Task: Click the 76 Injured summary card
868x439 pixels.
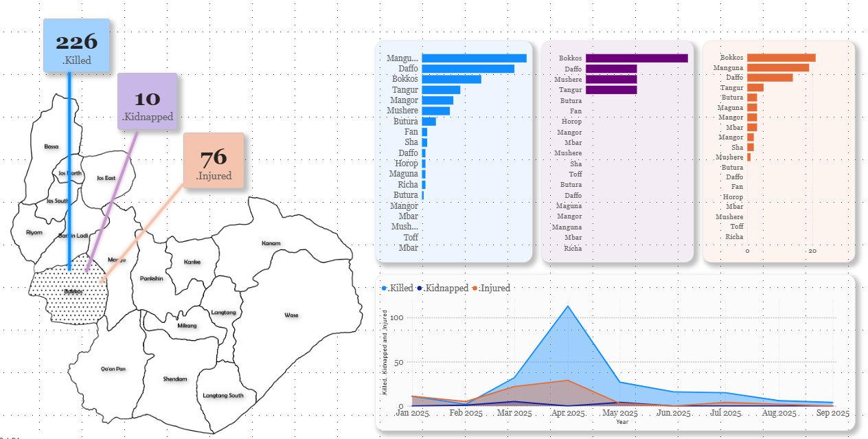Action: click(x=214, y=160)
